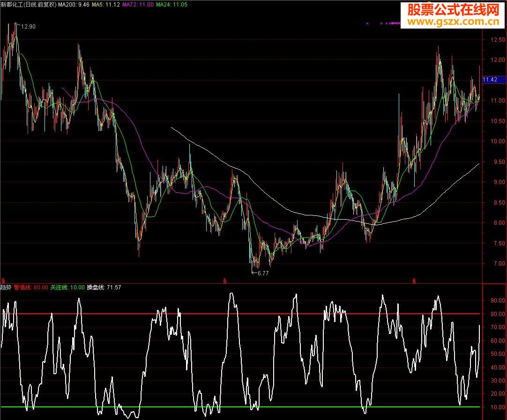Click the blue current price tag 11.42
Image resolution: width=507 pixels, height=420 pixels.
point(494,80)
